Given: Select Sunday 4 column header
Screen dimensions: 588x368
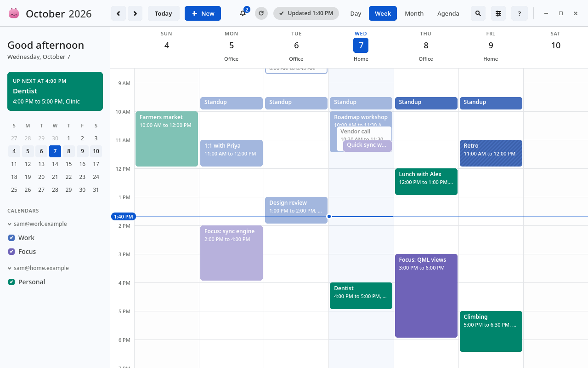Looking at the screenshot, I should pyautogui.click(x=167, y=46).
